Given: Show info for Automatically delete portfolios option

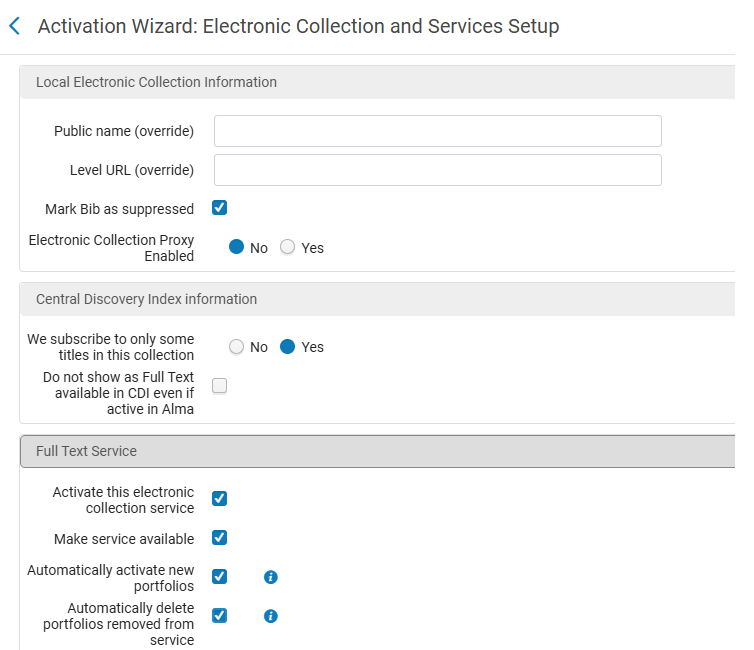Looking at the screenshot, I should pos(270,616).
